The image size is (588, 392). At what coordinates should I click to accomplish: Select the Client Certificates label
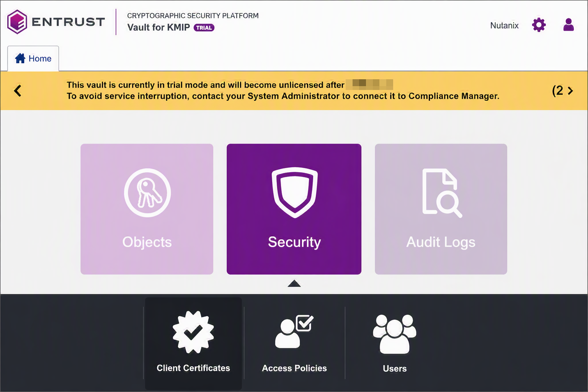193,368
